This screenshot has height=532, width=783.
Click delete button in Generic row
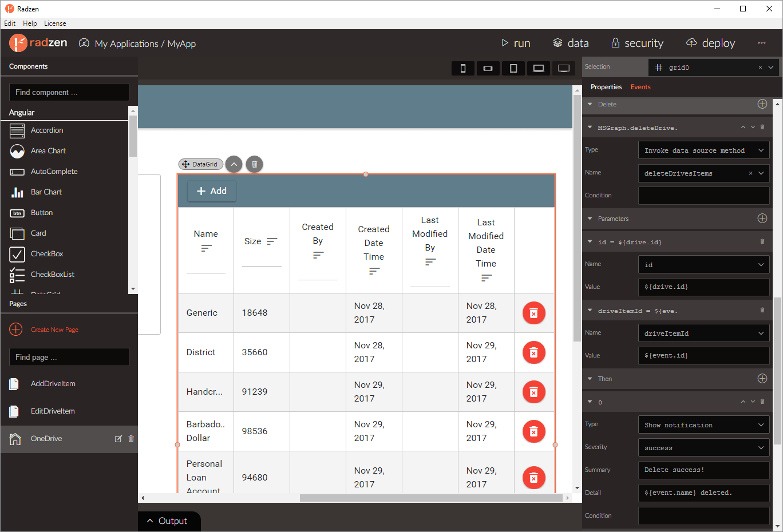533,313
